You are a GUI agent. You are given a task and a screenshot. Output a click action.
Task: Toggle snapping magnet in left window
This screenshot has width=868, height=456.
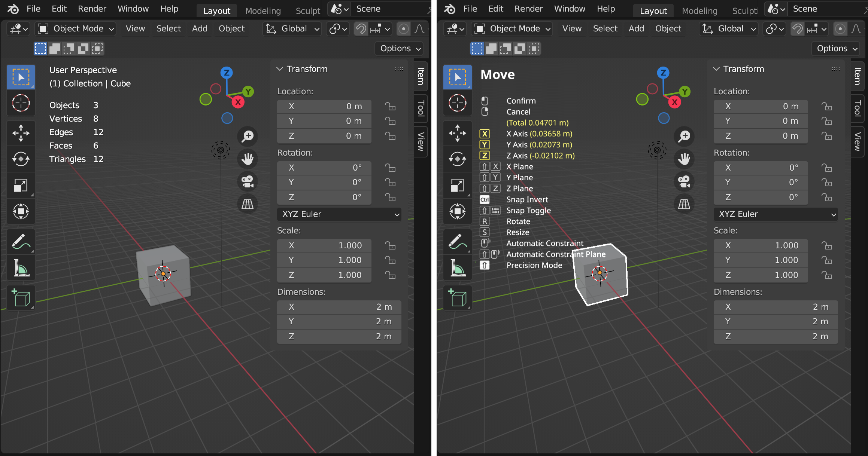tap(361, 29)
